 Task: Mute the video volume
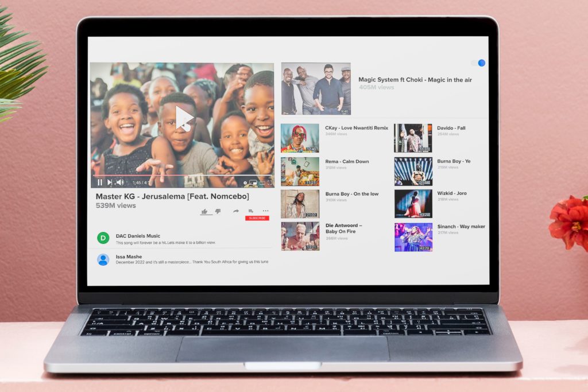pyautogui.click(x=119, y=182)
